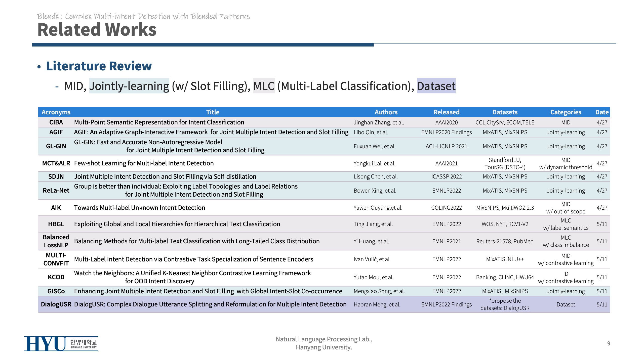The height and width of the screenshot is (362, 644).
Task: Click the Natural Language Processing Lab footer
Action: coord(324,343)
